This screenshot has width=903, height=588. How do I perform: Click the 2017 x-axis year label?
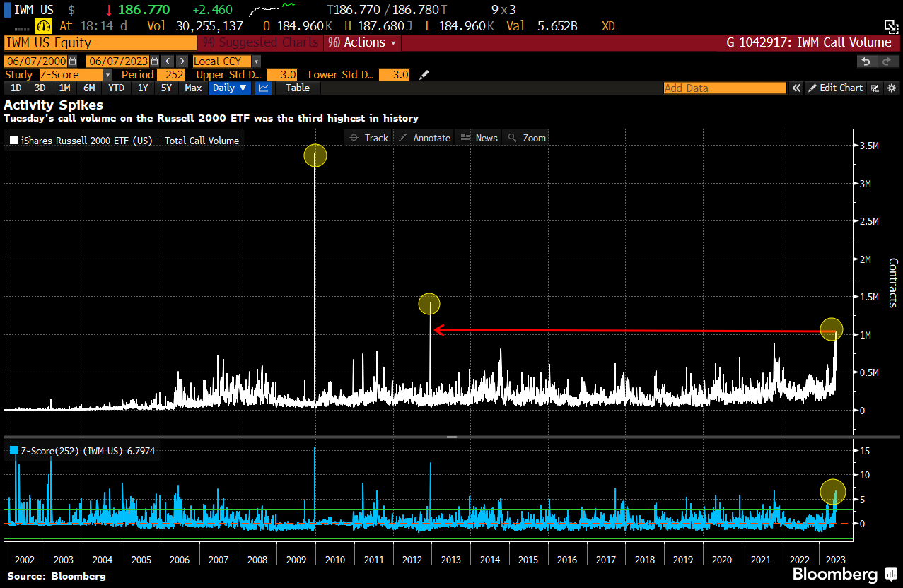(606, 560)
